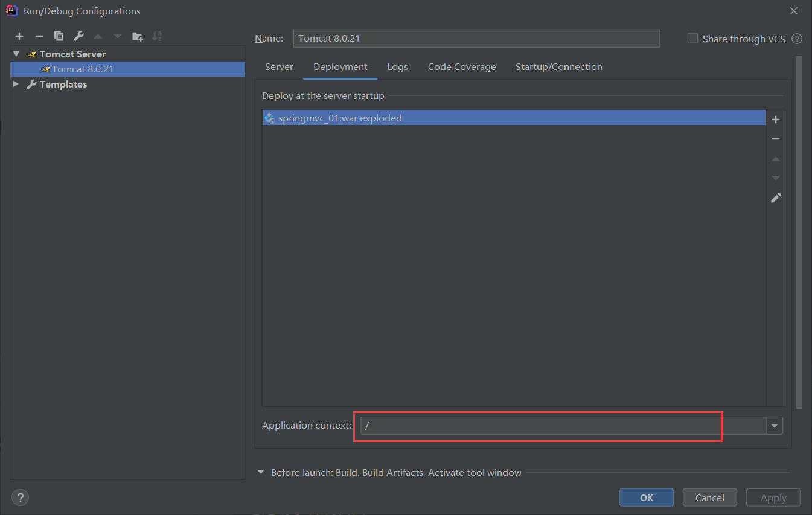The height and width of the screenshot is (515, 812).
Task: Open edit defaults wrench icon
Action: (x=78, y=36)
